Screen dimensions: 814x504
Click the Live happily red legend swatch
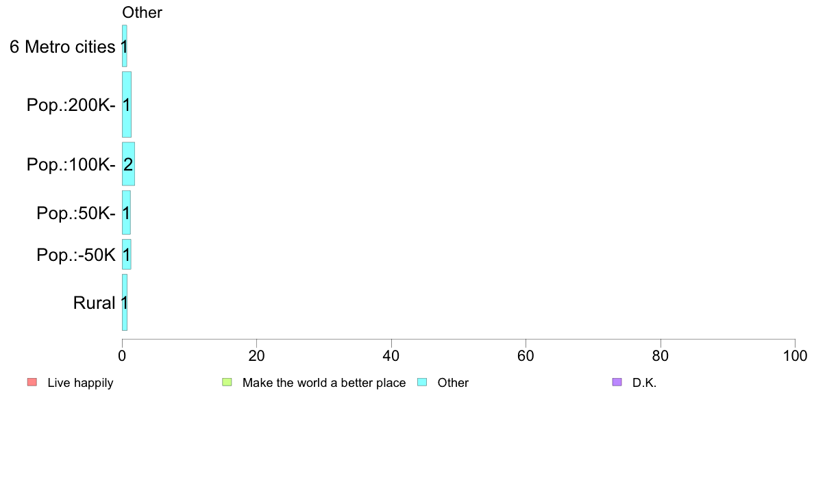tap(32, 383)
